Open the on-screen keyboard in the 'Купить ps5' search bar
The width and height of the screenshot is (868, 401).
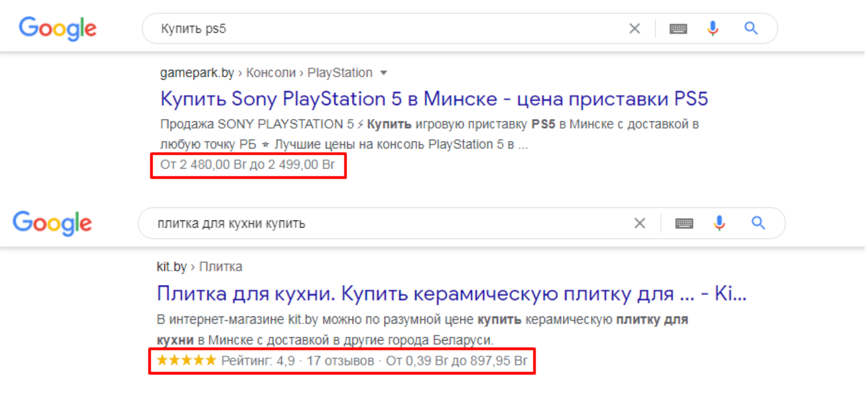pos(678,28)
